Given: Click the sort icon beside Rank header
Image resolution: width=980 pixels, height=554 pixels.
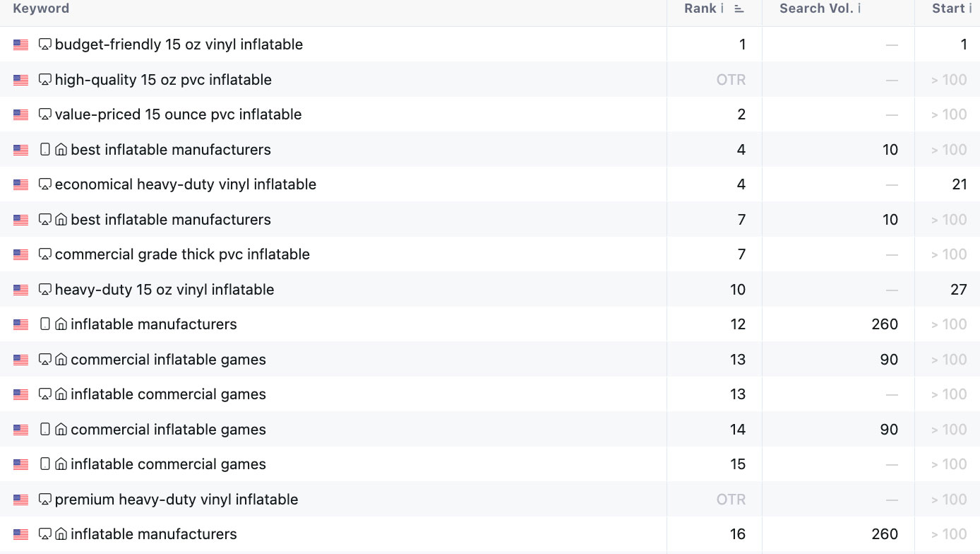Looking at the screenshot, I should (x=739, y=9).
